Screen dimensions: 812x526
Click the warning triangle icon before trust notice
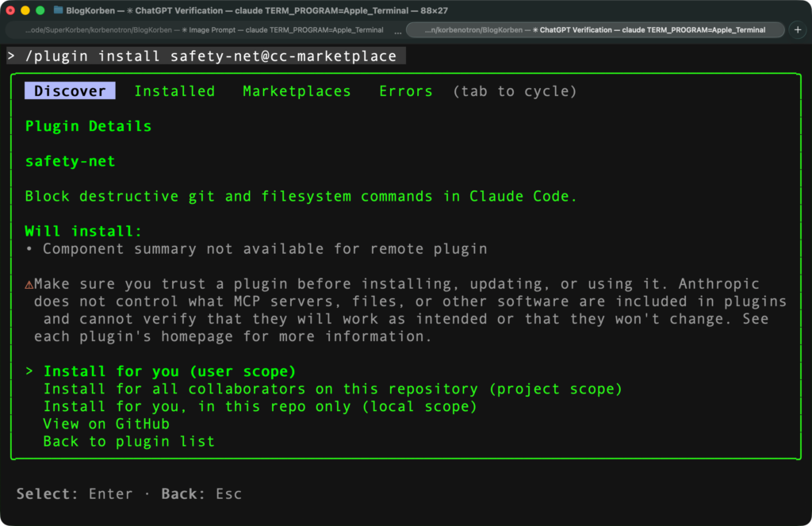pos(29,284)
